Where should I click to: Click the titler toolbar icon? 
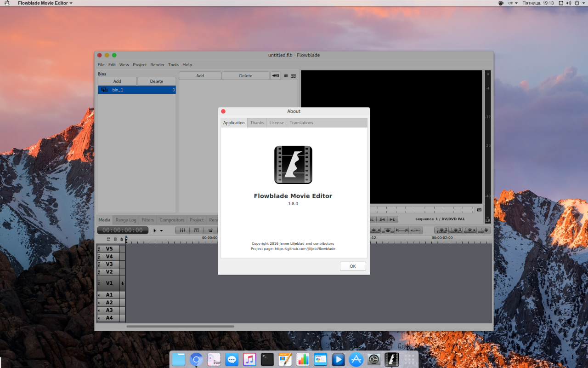(x=197, y=230)
